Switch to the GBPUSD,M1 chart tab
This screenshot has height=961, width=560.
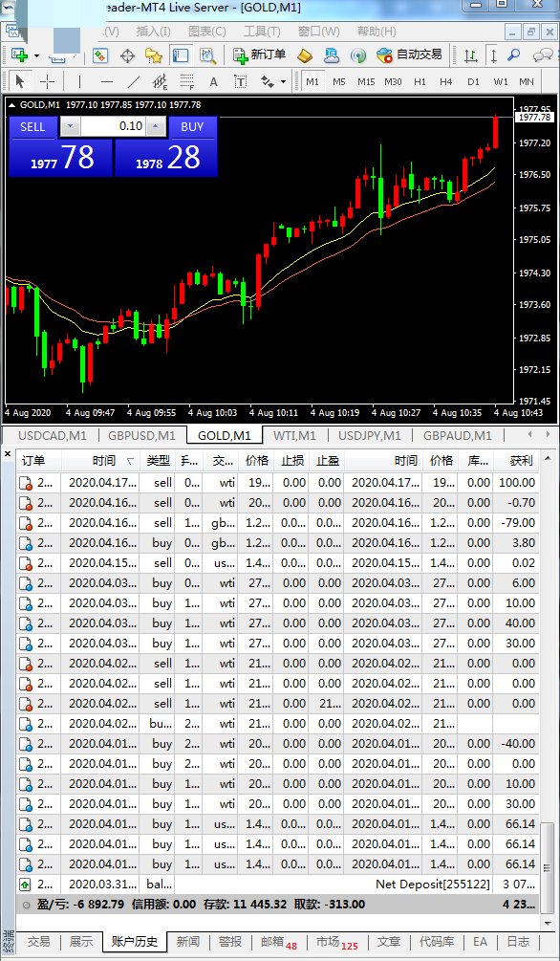click(x=141, y=435)
